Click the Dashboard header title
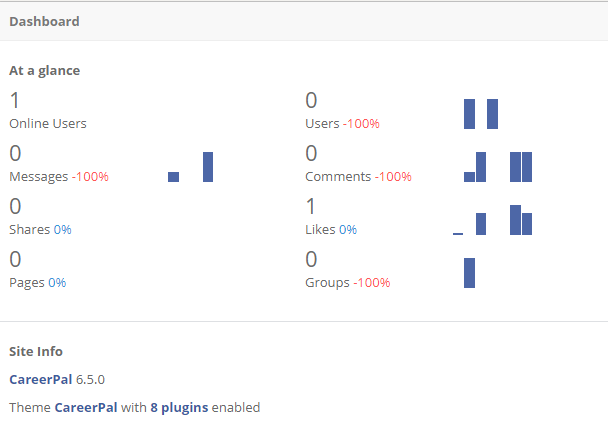 (44, 21)
